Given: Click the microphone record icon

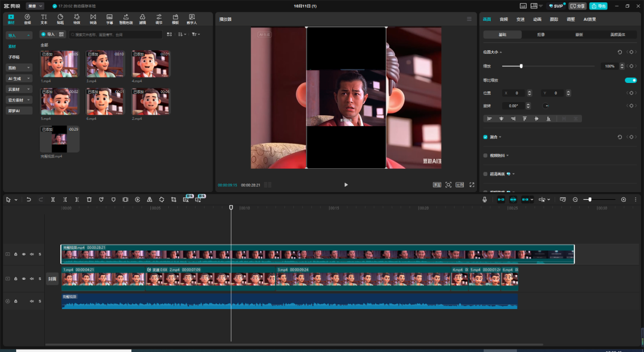Looking at the screenshot, I should (484, 199).
